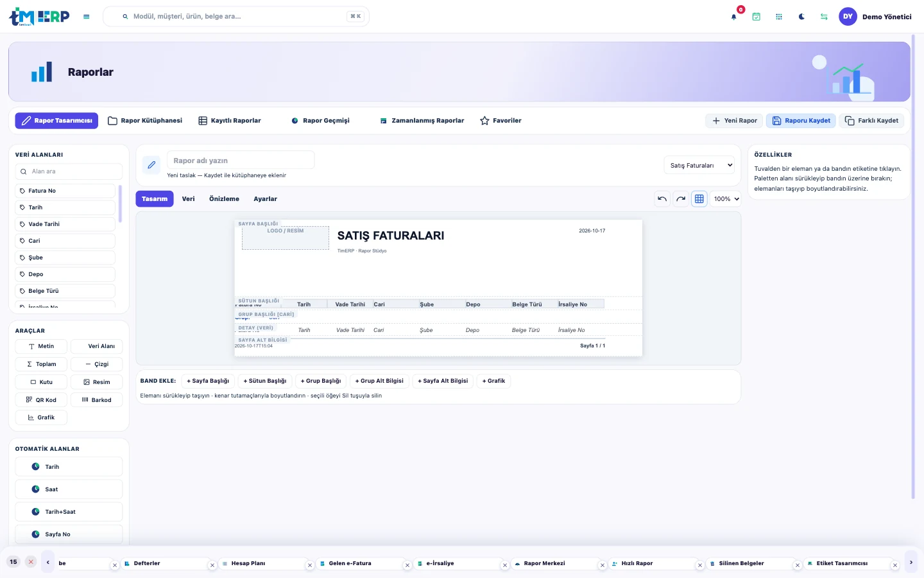Open the Ayarlar tab
This screenshot has height=578, width=924.
[x=265, y=199]
